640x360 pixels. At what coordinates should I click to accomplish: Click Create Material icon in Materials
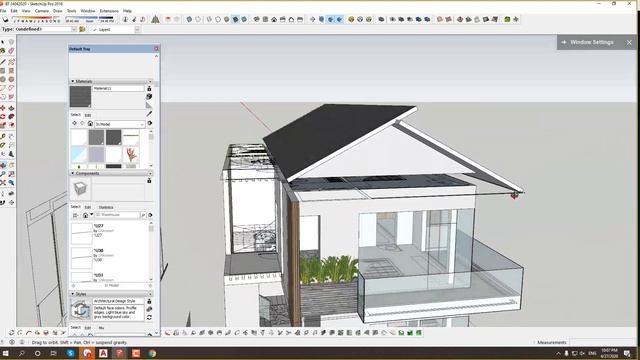149,97
